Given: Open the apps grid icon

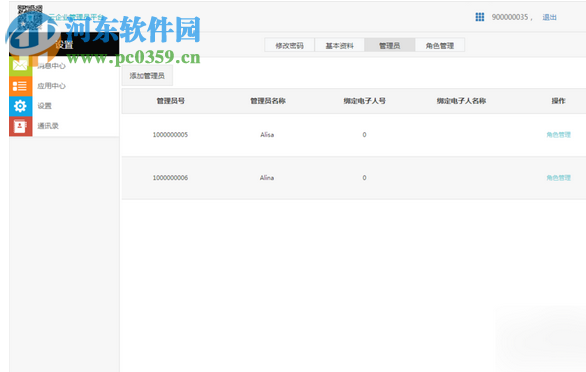Looking at the screenshot, I should pos(479,17).
